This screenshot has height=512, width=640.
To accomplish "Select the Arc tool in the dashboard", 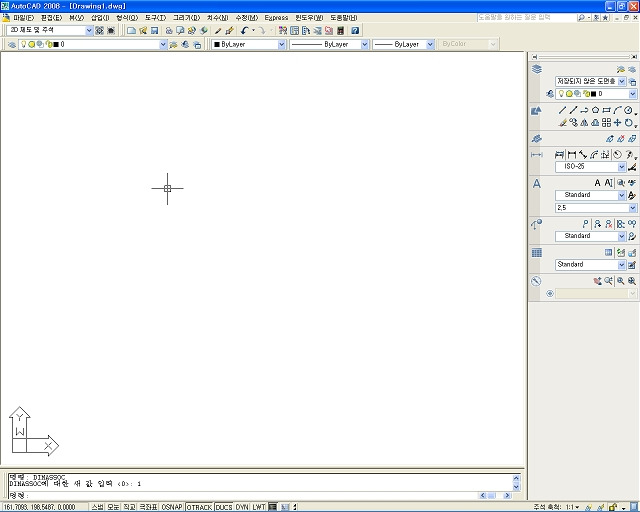I will coord(617,110).
